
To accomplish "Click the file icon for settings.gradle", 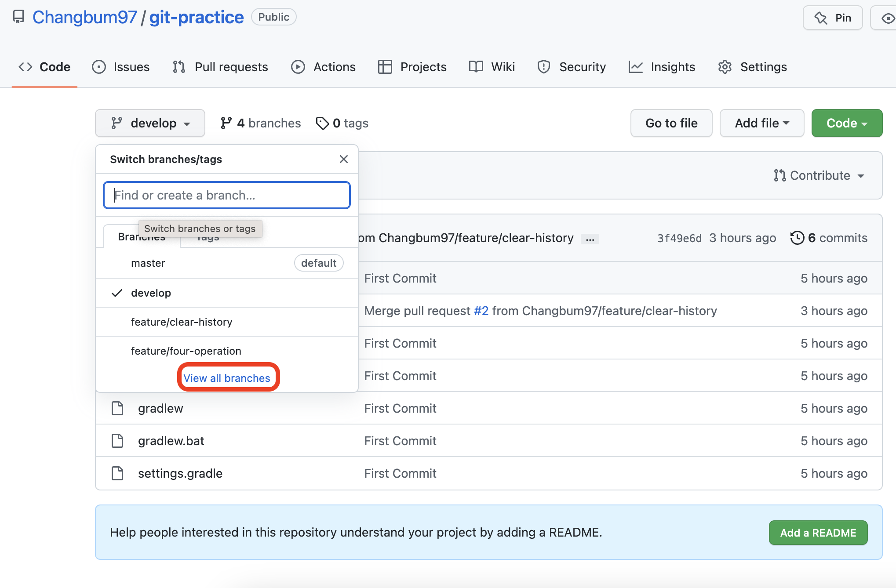I will pos(117,473).
